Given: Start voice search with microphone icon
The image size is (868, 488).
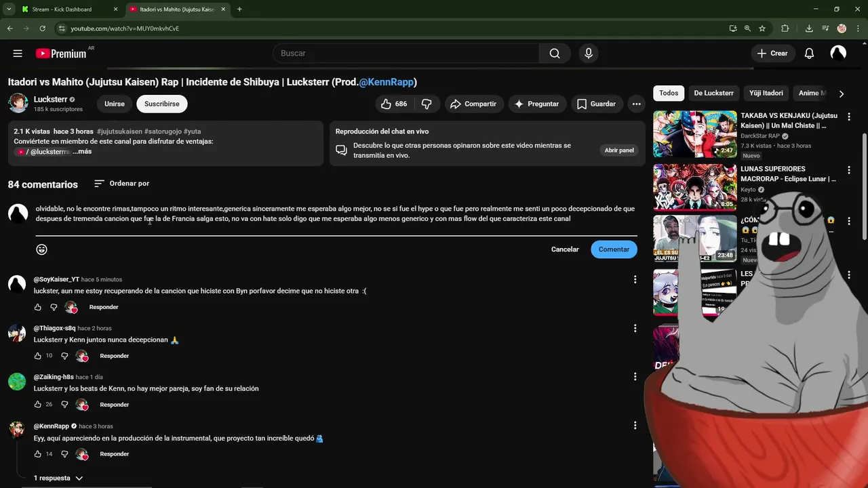Looking at the screenshot, I should tap(588, 54).
